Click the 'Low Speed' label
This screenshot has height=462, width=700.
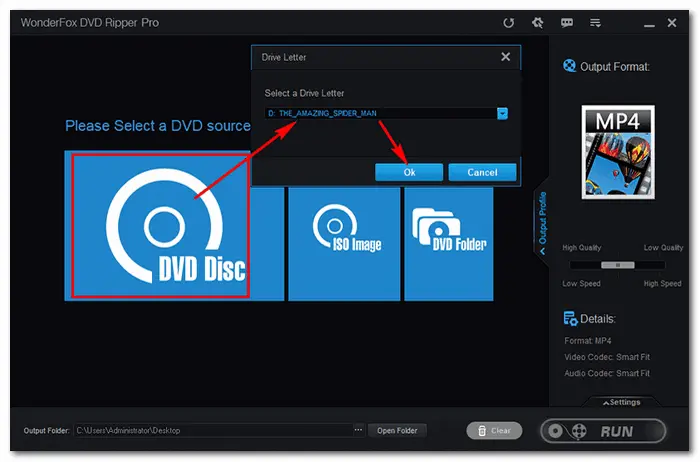pos(581,283)
